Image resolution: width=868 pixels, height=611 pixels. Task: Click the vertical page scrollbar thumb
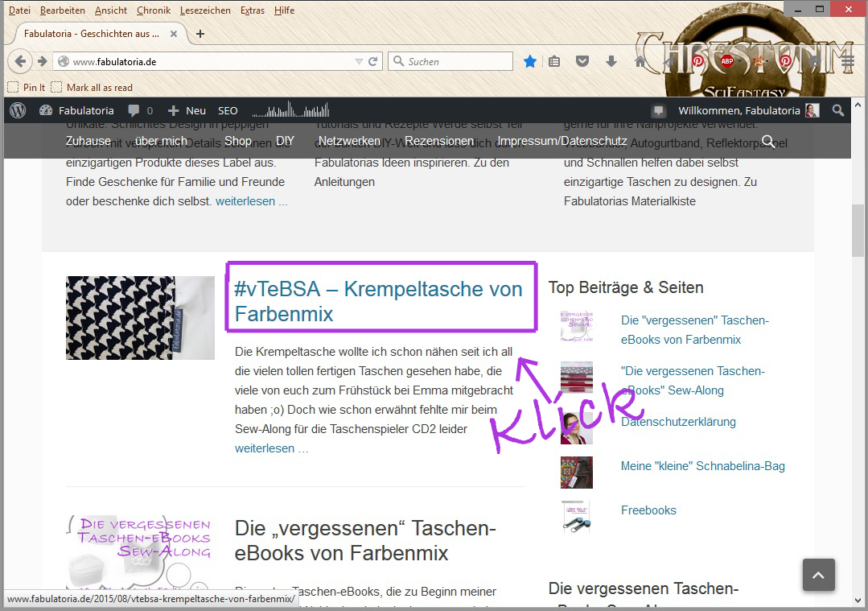[x=858, y=230]
